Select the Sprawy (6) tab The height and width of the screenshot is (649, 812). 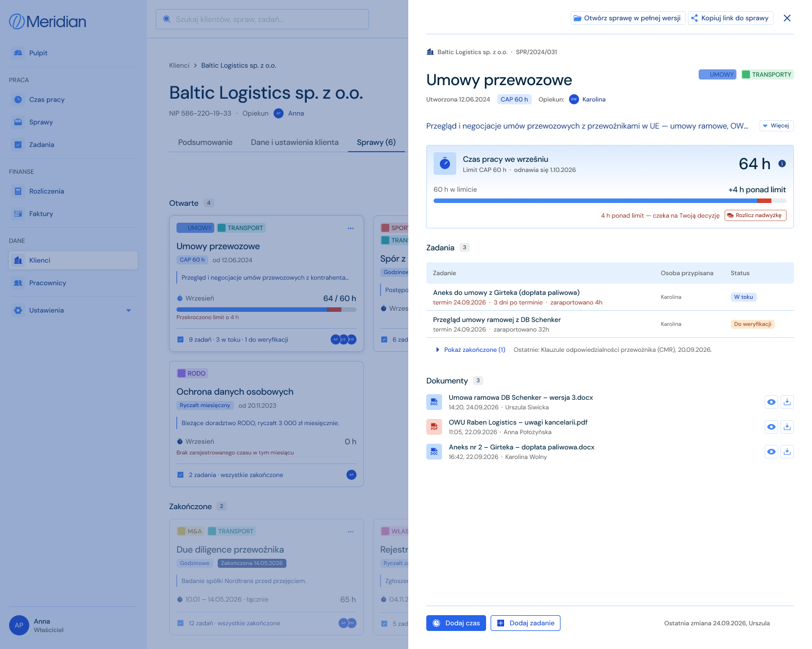[x=376, y=142]
